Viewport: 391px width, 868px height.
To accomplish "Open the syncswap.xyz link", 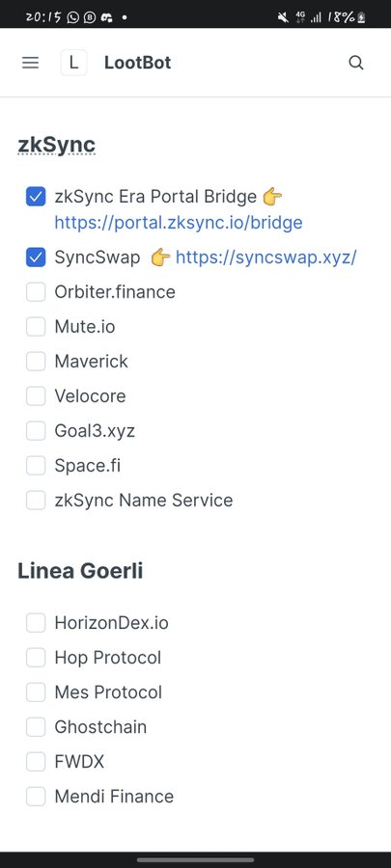I will (265, 258).
